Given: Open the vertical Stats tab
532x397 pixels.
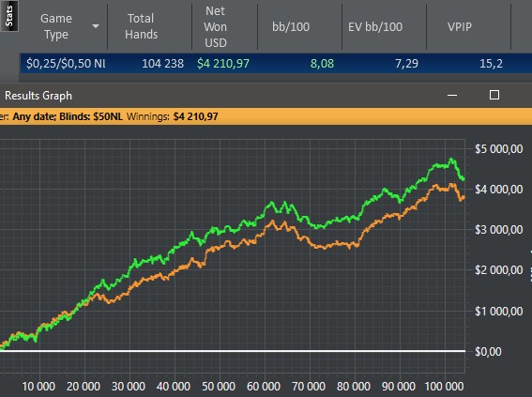Looking at the screenshot, I should click(8, 16).
